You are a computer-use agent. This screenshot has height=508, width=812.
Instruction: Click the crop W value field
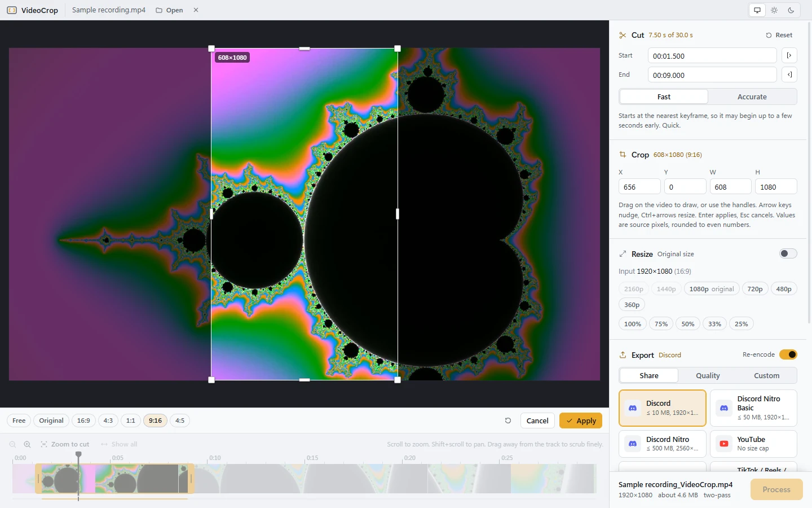tap(730, 186)
